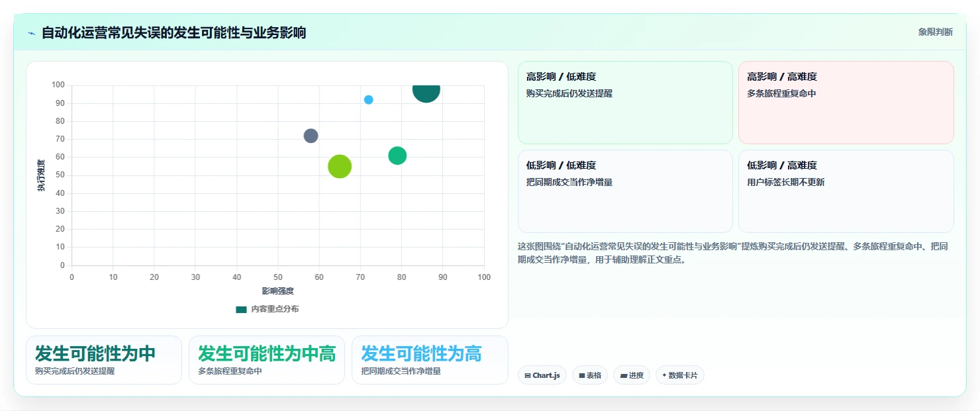Click the 发生可能性为高 stat card

point(430,360)
